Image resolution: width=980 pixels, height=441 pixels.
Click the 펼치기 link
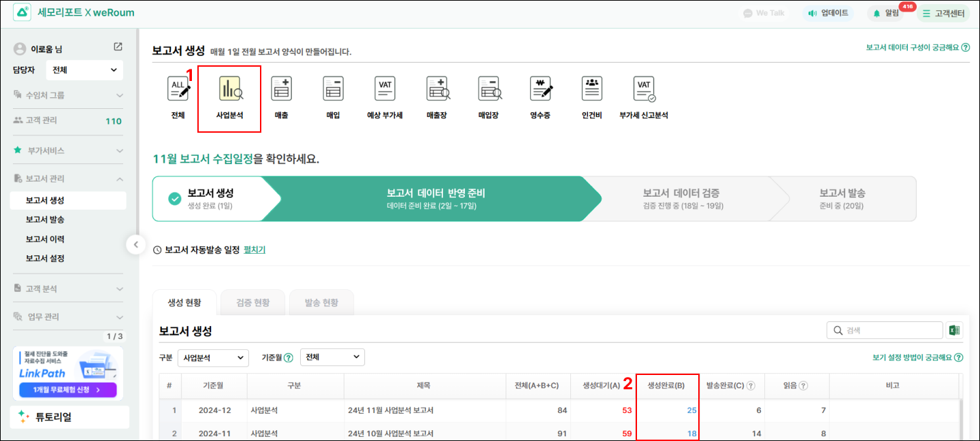point(255,250)
